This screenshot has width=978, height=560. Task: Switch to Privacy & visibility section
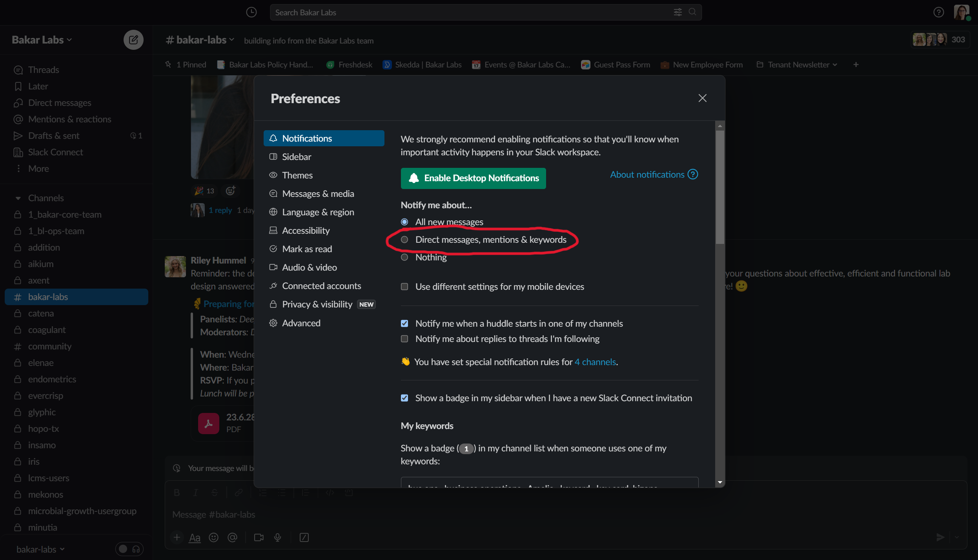pyautogui.click(x=317, y=304)
